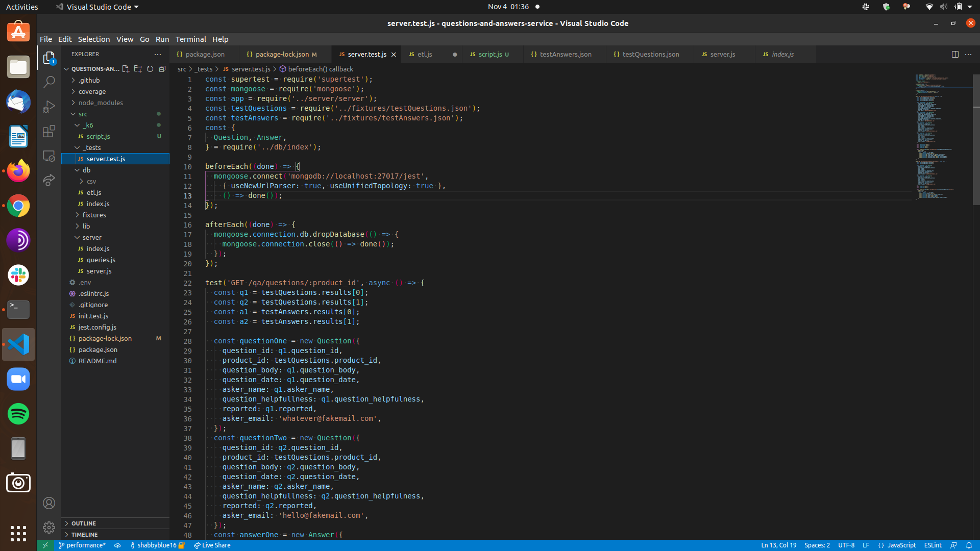Open Accounts menu icon
This screenshot has height=551, width=980.
point(49,503)
